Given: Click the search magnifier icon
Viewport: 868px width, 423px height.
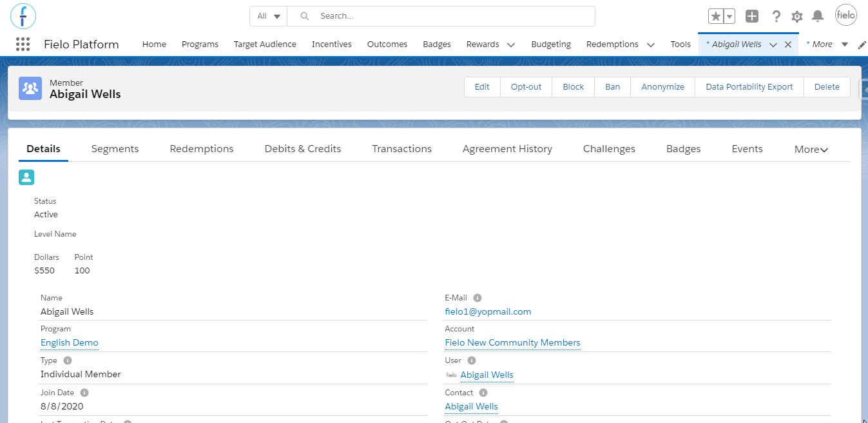Looking at the screenshot, I should click(x=305, y=16).
